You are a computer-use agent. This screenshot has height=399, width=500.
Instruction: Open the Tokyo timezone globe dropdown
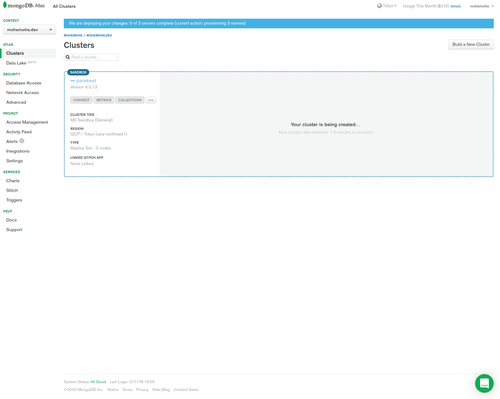click(387, 6)
